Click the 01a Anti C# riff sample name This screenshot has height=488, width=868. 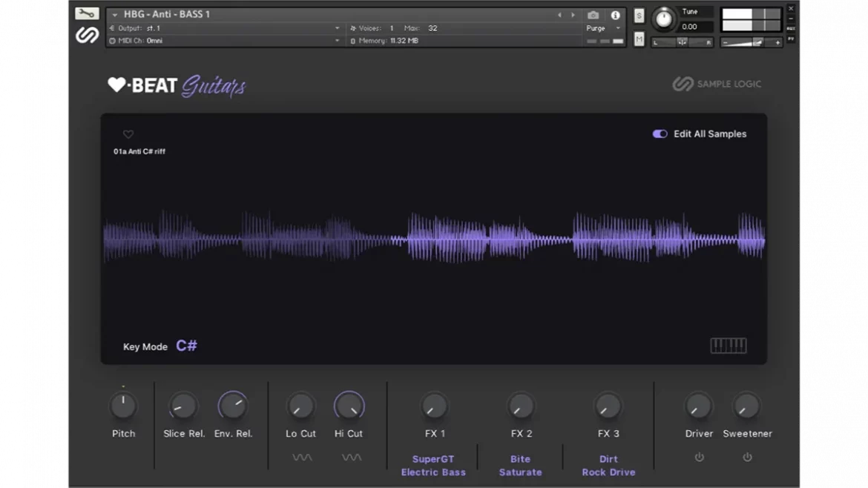[x=139, y=151]
